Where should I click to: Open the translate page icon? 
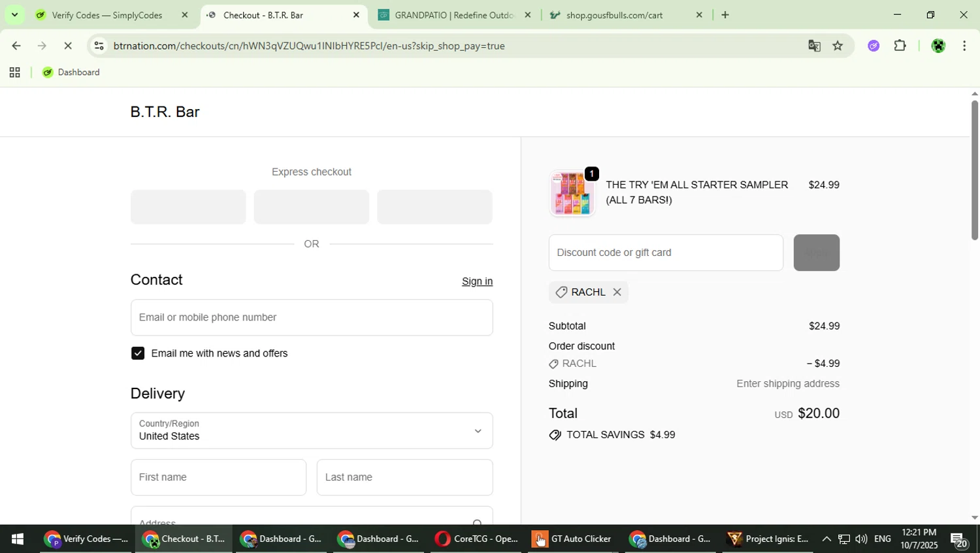click(814, 46)
